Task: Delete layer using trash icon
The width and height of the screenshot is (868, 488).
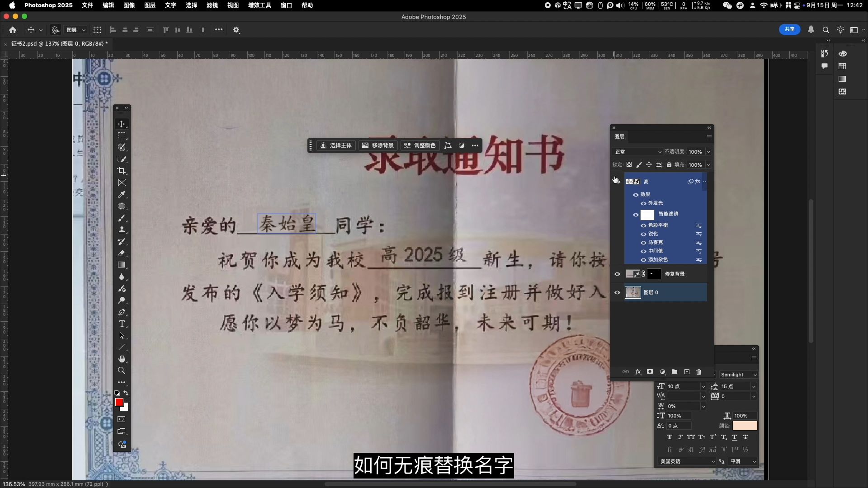Action: coord(698,372)
